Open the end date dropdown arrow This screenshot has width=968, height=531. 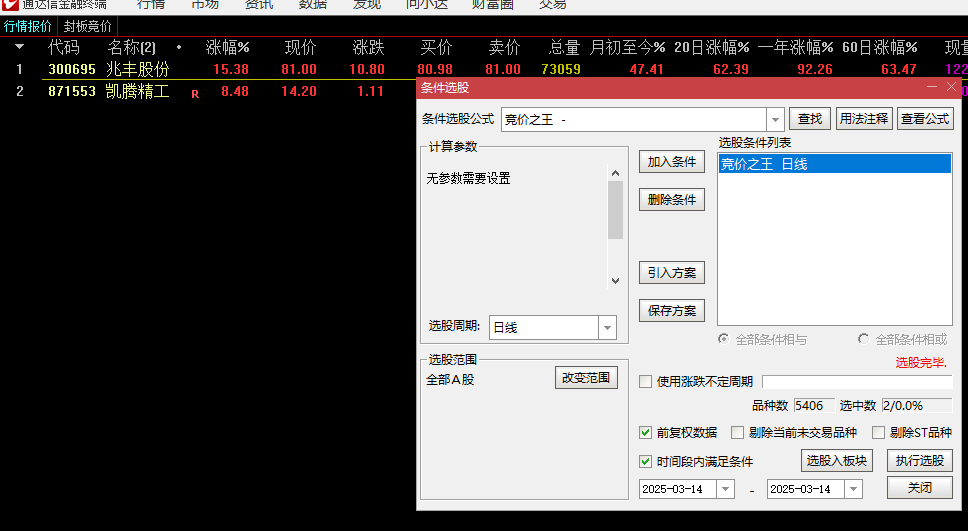(x=853, y=489)
